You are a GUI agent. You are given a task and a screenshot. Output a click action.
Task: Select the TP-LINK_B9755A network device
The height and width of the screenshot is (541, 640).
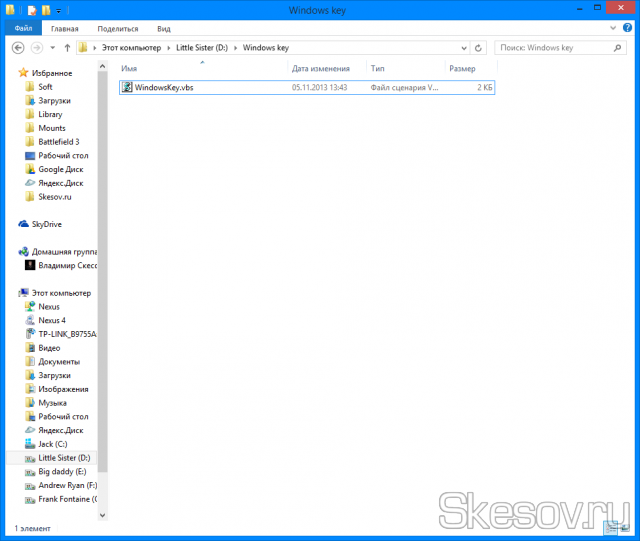[x=66, y=334]
